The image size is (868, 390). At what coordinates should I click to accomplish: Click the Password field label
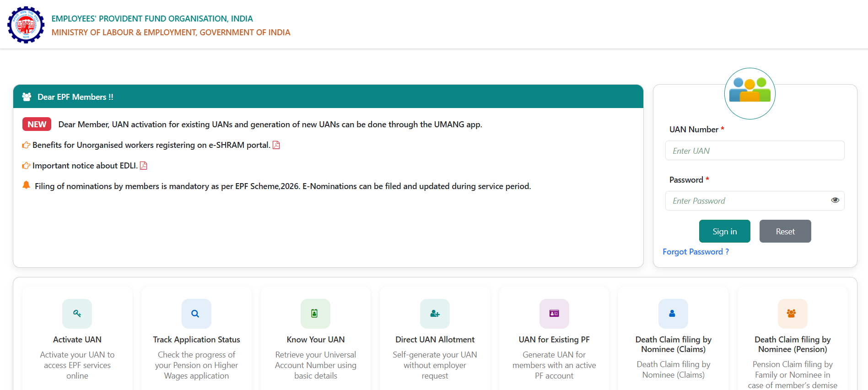(x=686, y=180)
